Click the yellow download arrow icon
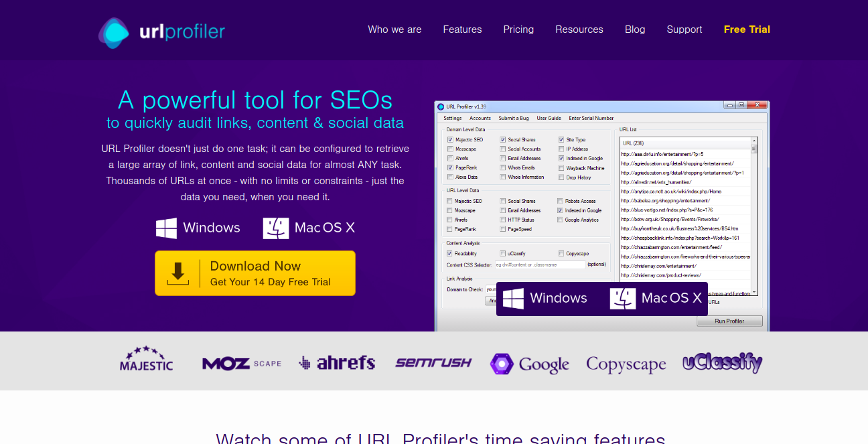Image resolution: width=868 pixels, height=444 pixels. (x=177, y=273)
